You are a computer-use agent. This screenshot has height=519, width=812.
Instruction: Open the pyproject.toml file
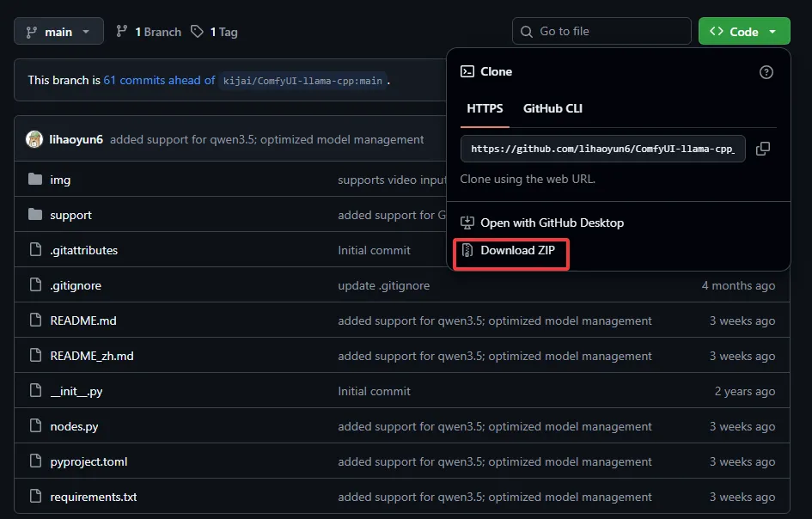click(89, 461)
